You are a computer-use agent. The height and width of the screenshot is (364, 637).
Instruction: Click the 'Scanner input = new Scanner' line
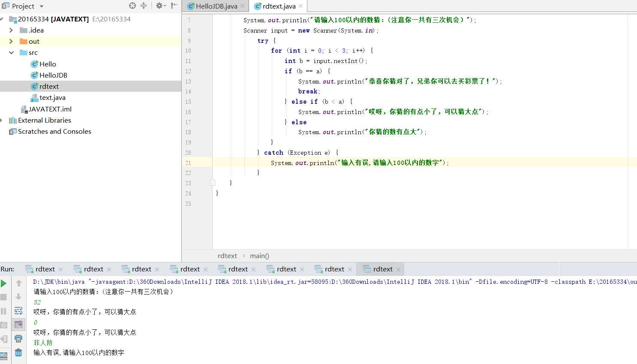point(311,30)
